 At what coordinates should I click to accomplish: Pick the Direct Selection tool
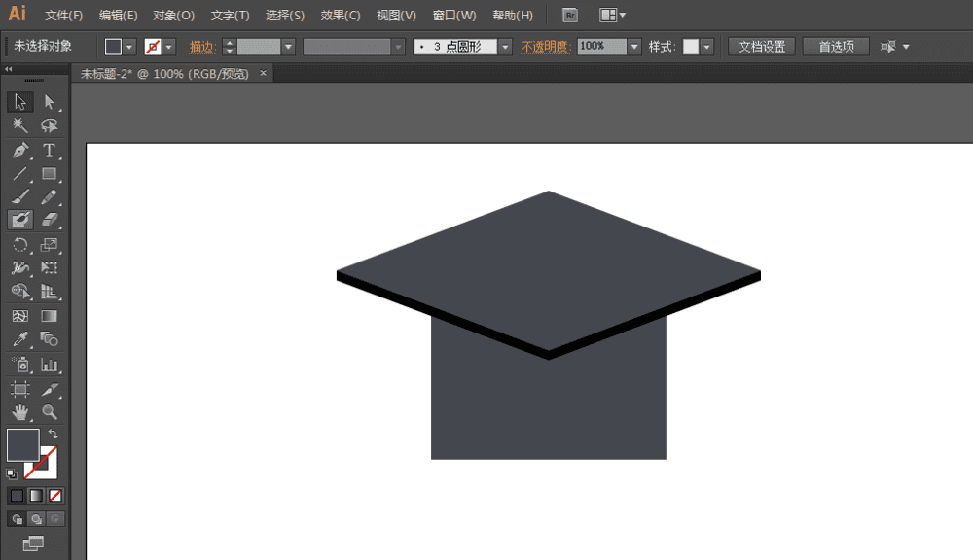pos(49,102)
